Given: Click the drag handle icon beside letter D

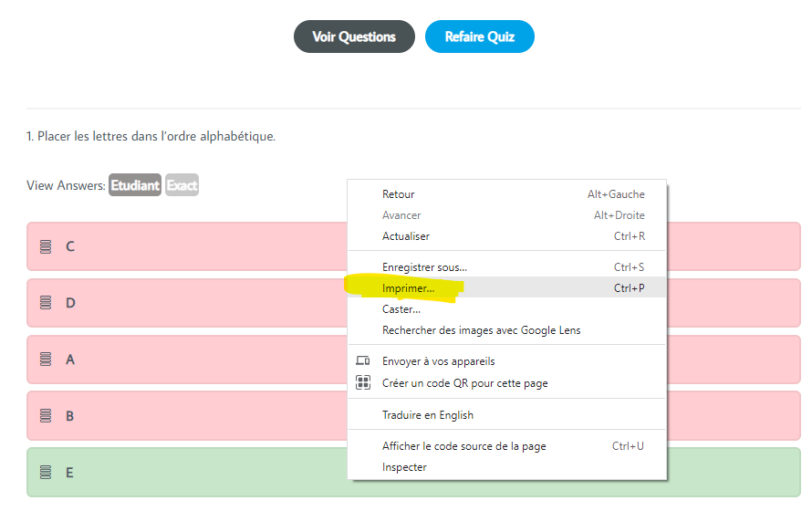Looking at the screenshot, I should (x=46, y=303).
